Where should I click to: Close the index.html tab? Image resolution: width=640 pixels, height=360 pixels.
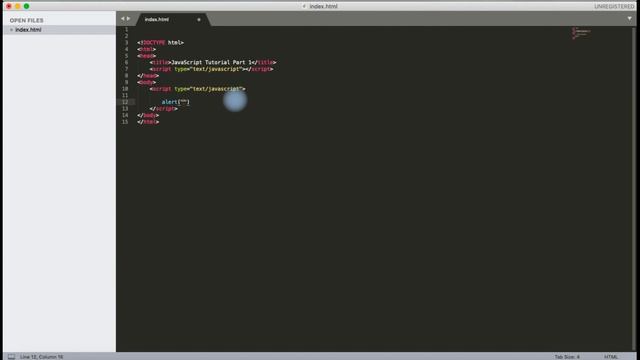click(x=199, y=20)
